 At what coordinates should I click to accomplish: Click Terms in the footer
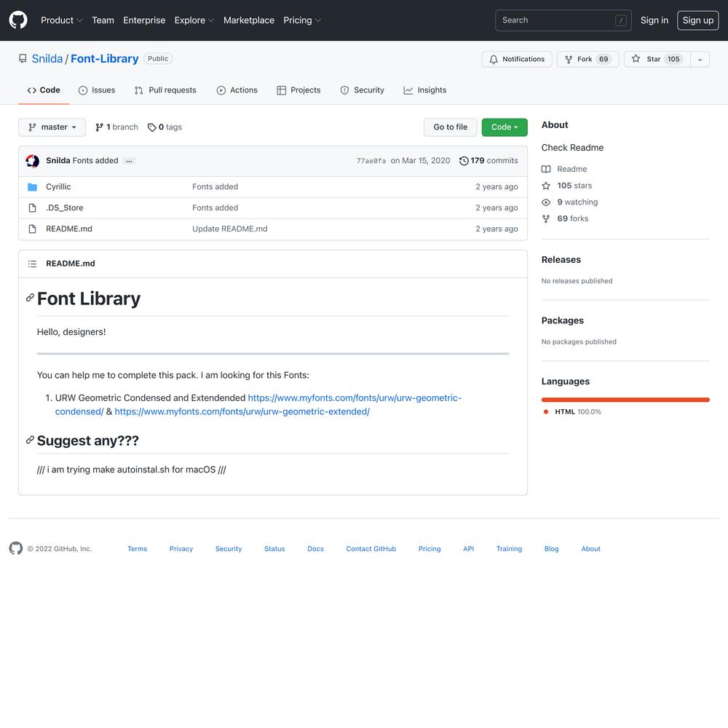coord(137,549)
